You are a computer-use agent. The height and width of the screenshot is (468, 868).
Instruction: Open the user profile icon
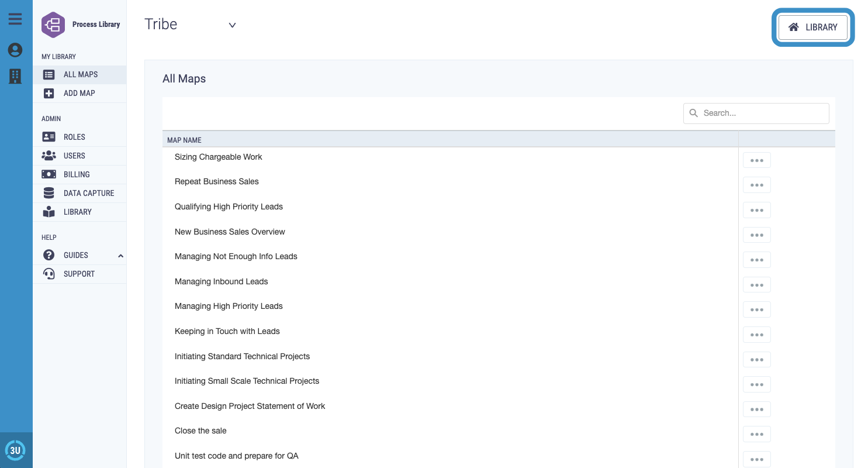[x=15, y=50]
